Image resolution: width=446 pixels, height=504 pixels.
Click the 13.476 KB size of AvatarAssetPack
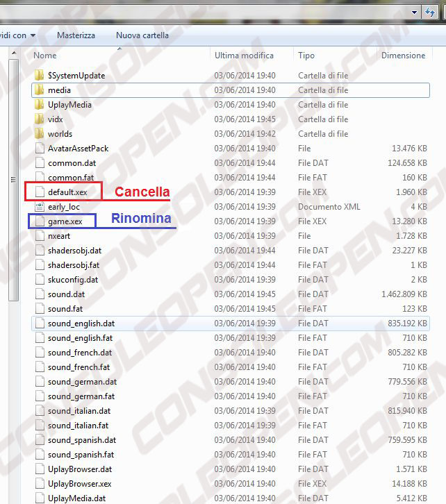[x=409, y=148]
